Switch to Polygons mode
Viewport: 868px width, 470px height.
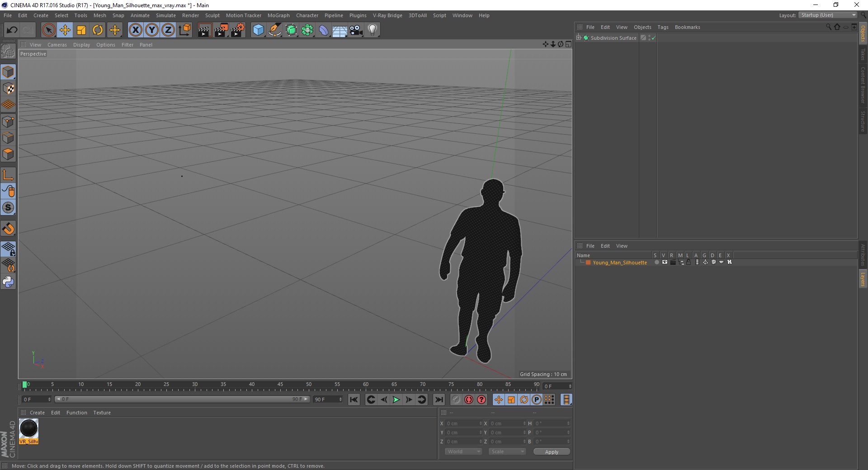click(8, 154)
